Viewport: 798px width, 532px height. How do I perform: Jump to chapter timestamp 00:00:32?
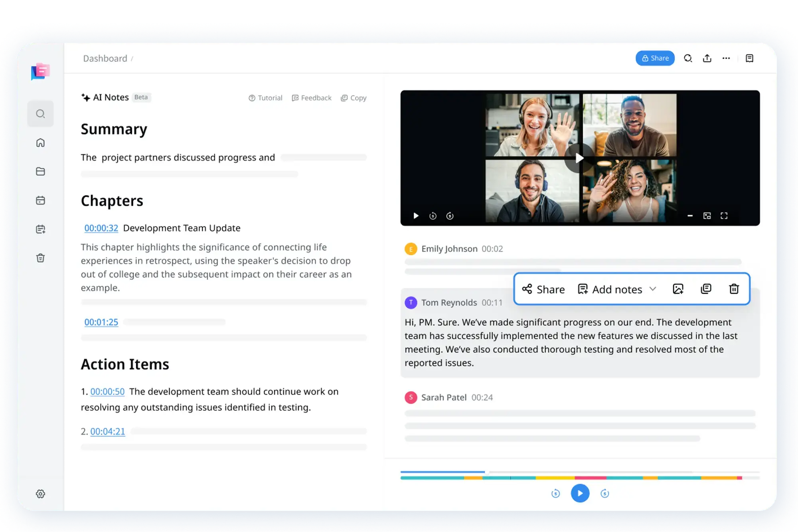(101, 228)
